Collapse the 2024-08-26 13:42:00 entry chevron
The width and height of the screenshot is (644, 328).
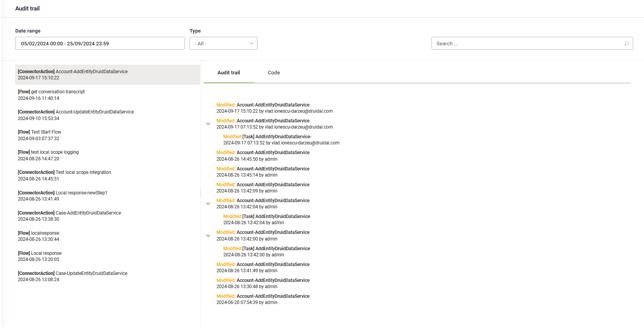(x=208, y=235)
